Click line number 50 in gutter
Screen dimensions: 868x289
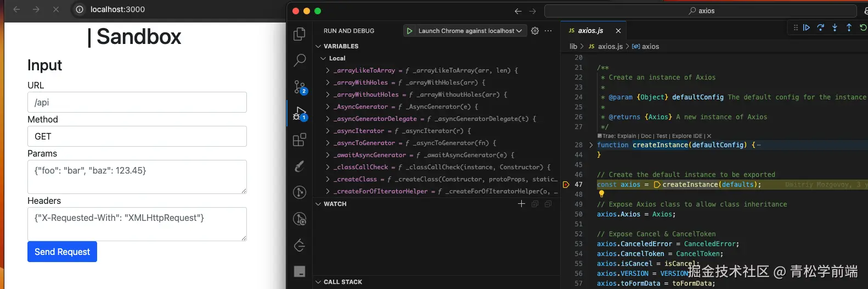[x=578, y=214]
